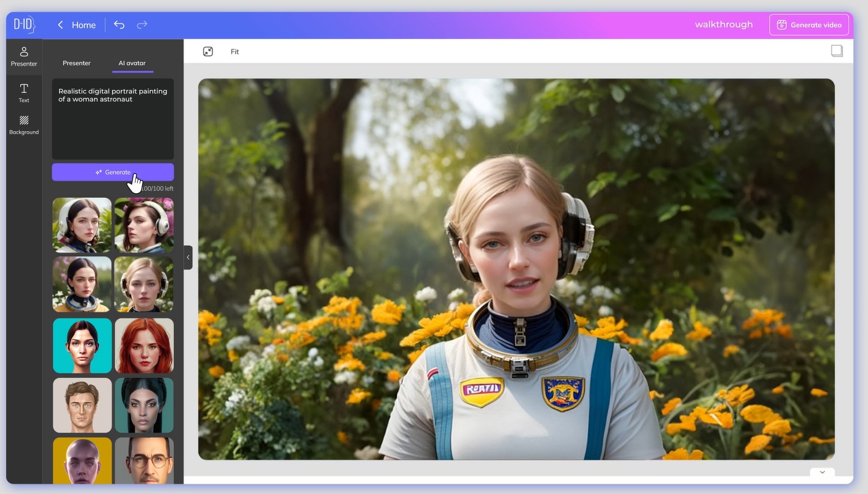
Task: Select the teal-background woman avatar thumbnail
Action: pos(82,345)
